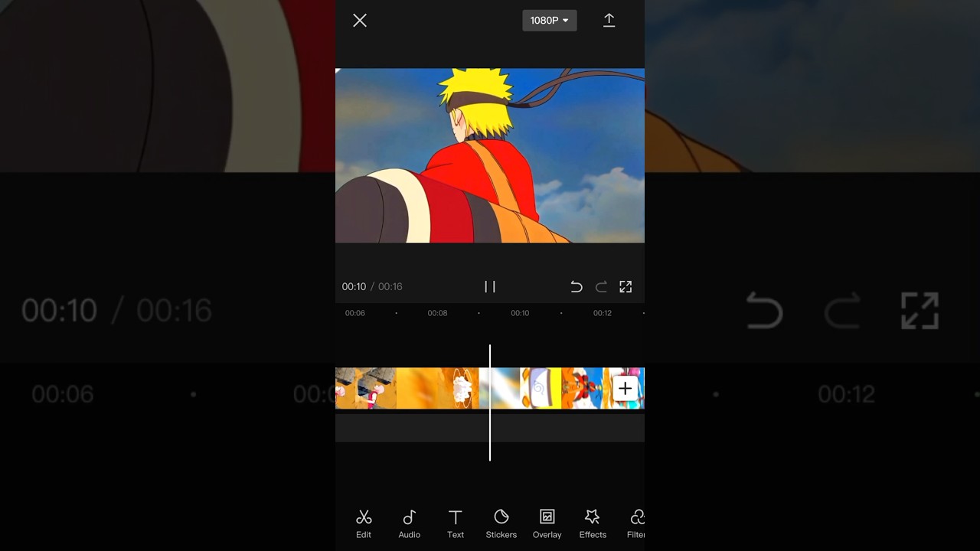Click the 00:06 mark on the time ruler
Viewport: 980px width, 551px height.
pyautogui.click(x=354, y=313)
